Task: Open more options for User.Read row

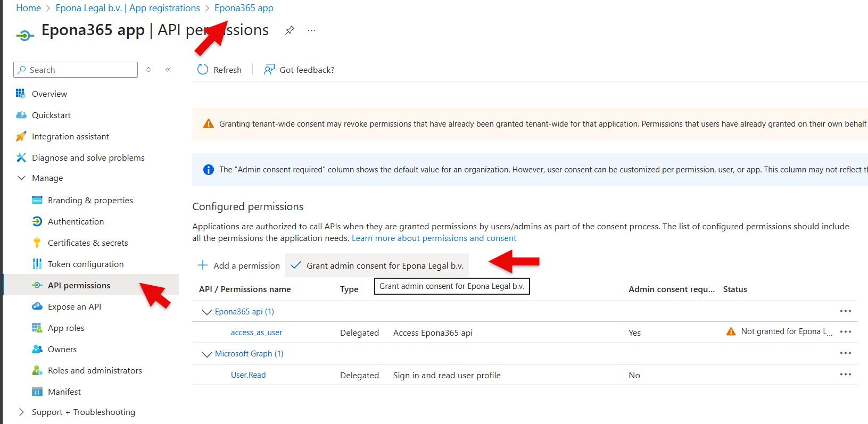Action: point(845,375)
